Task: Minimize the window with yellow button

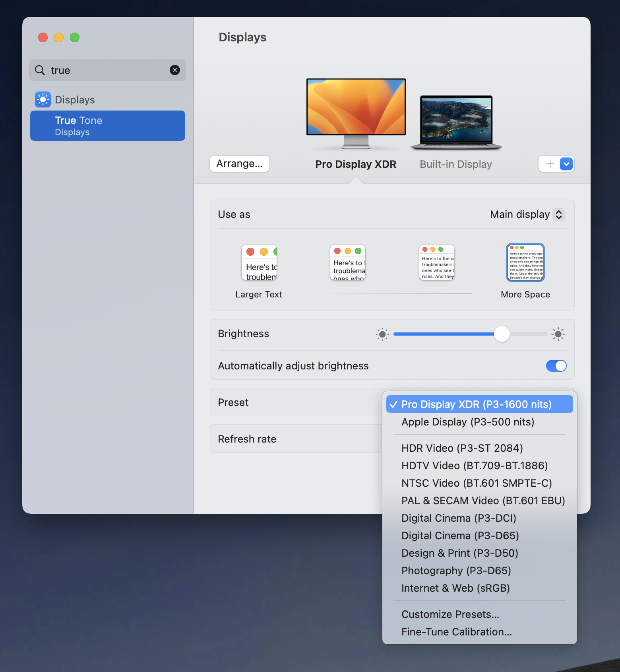Action: tap(59, 37)
